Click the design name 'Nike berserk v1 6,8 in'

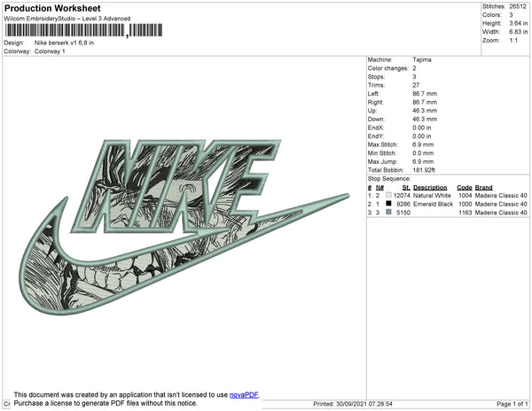(64, 43)
